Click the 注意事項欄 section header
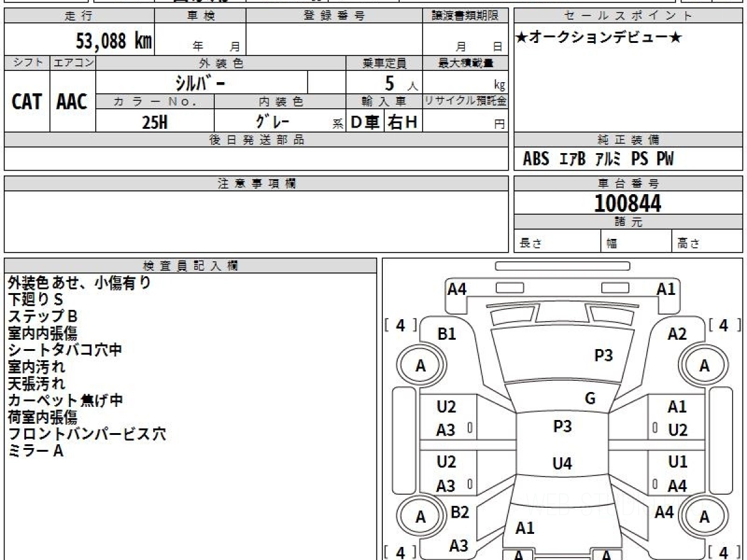The height and width of the screenshot is (560, 747). click(256, 184)
